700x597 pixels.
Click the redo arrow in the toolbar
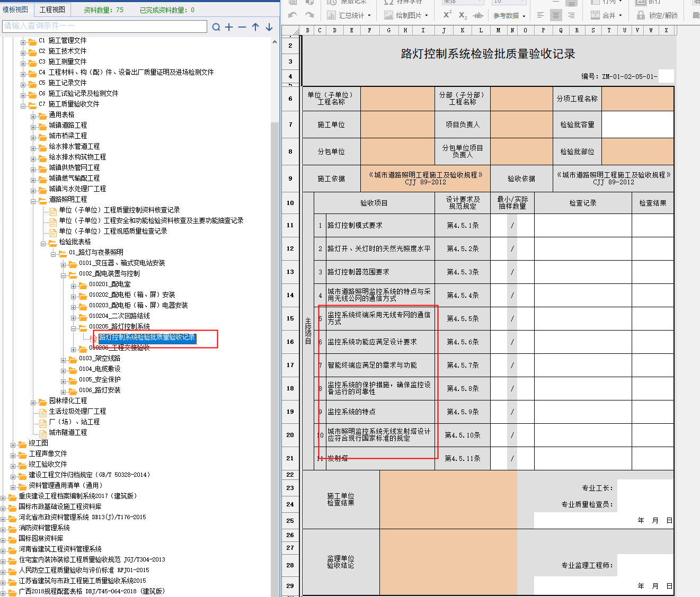(309, 15)
